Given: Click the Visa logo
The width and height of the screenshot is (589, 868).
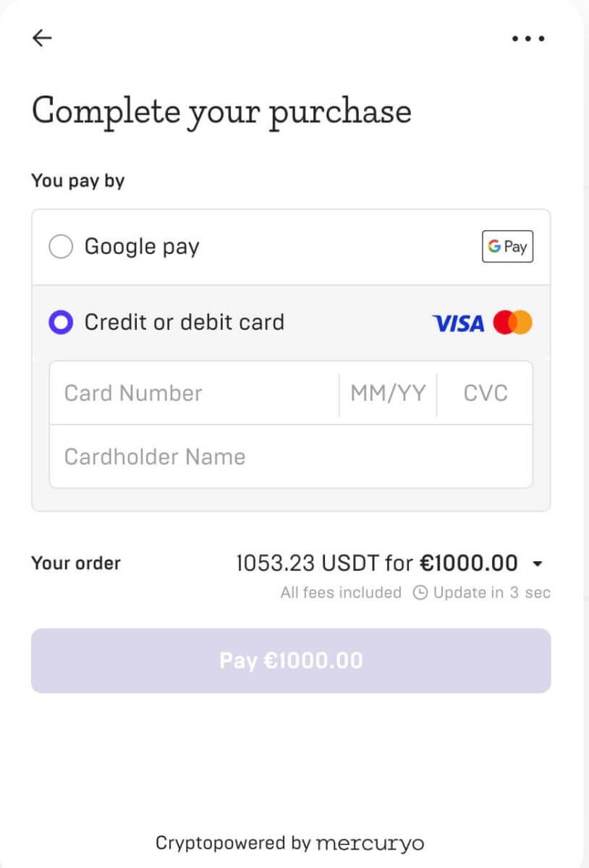Looking at the screenshot, I should click(458, 323).
